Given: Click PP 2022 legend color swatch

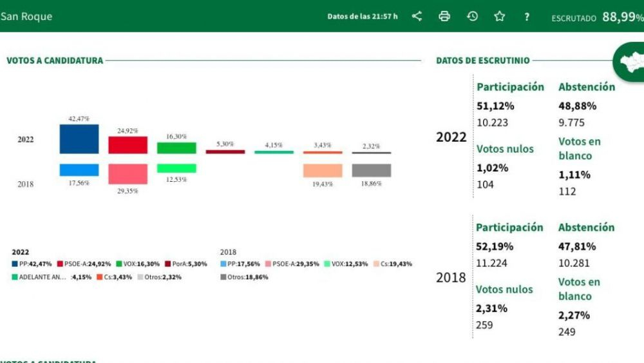Looking at the screenshot, I should coord(15,264).
